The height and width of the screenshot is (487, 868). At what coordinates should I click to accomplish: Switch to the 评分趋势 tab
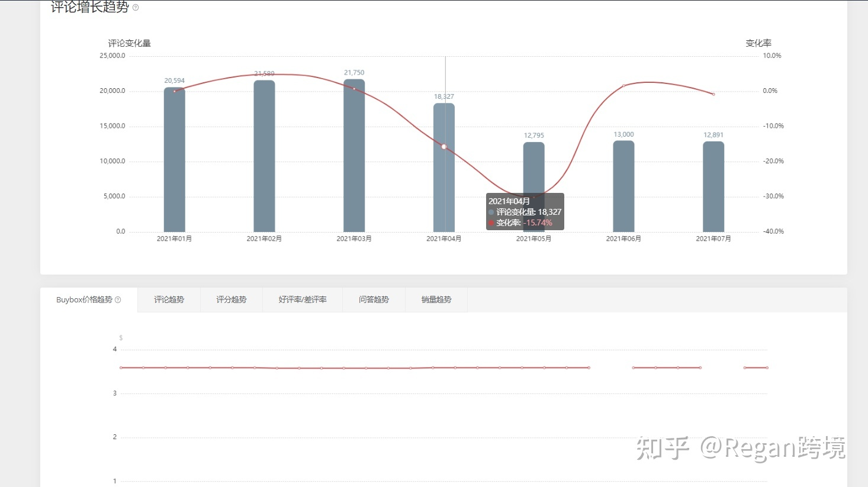(x=231, y=299)
